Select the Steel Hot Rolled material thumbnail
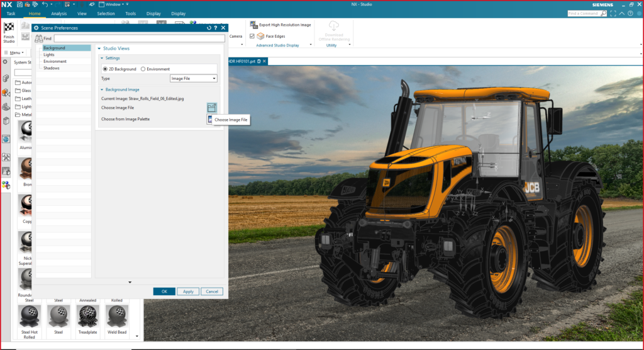Screen dimensions: 644x350 point(29,316)
